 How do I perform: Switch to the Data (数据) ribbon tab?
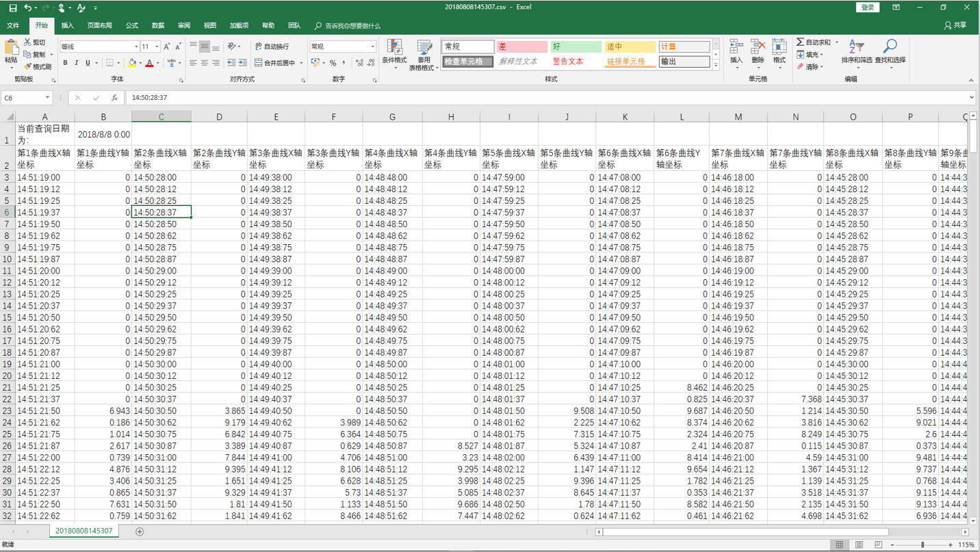[158, 25]
